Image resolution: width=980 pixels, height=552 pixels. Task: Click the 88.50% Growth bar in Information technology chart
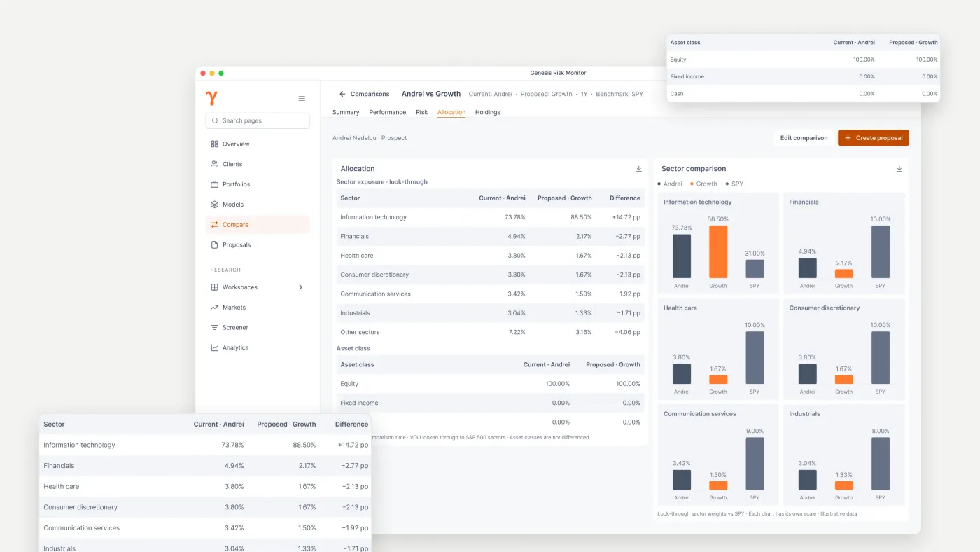718,251
